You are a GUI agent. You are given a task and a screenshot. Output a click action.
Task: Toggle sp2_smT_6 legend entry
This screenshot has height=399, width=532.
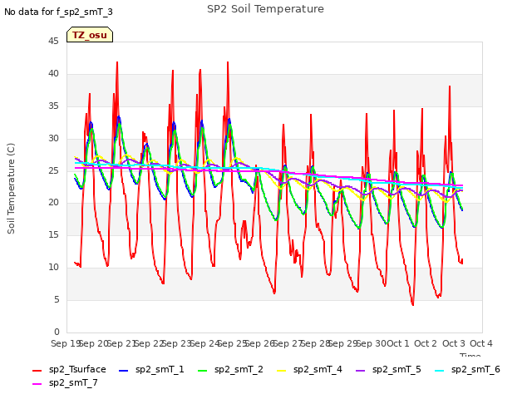click(467, 369)
